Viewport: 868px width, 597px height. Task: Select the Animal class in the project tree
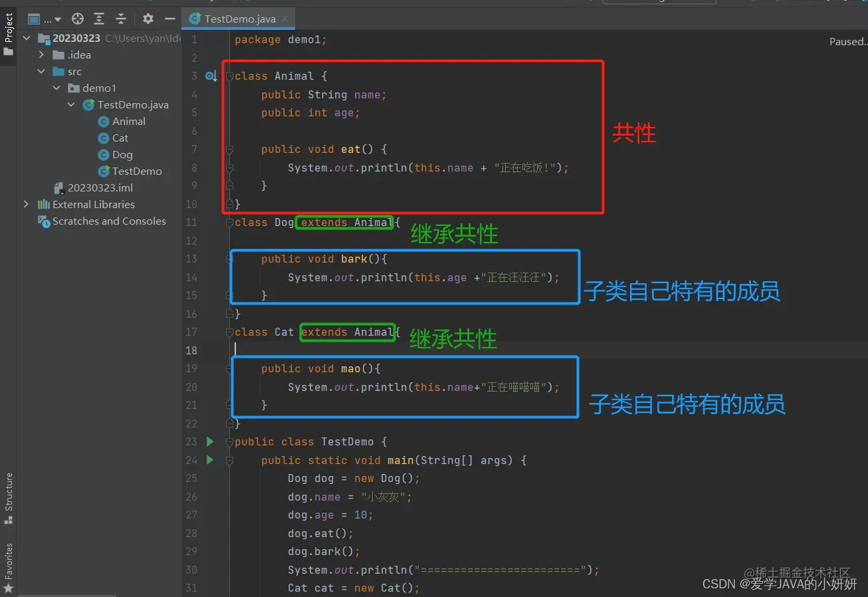pyautogui.click(x=129, y=121)
